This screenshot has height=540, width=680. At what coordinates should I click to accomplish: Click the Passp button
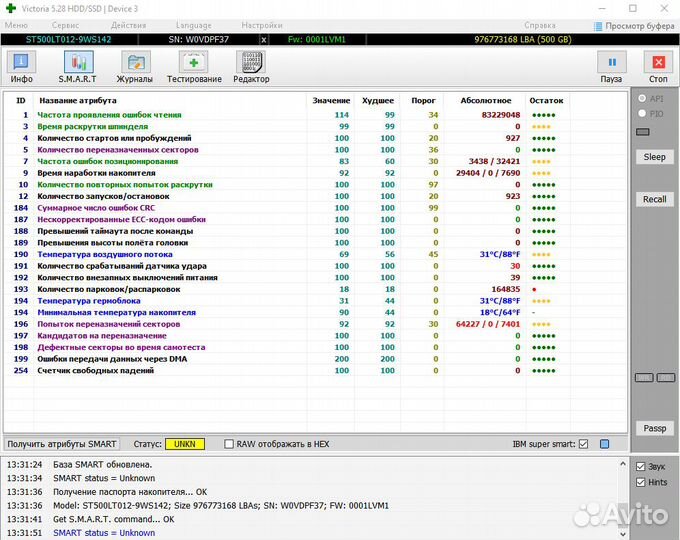pos(654,428)
